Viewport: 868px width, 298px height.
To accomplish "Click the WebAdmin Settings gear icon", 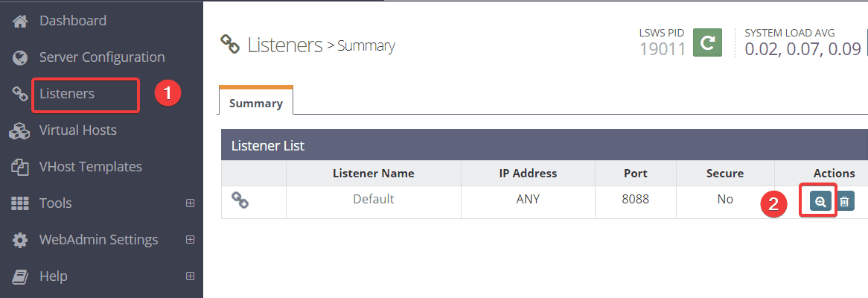I will point(20,241).
